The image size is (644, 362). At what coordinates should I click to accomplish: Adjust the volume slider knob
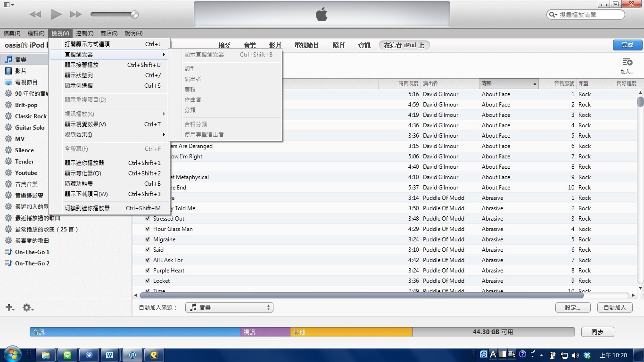pyautogui.click(x=134, y=15)
